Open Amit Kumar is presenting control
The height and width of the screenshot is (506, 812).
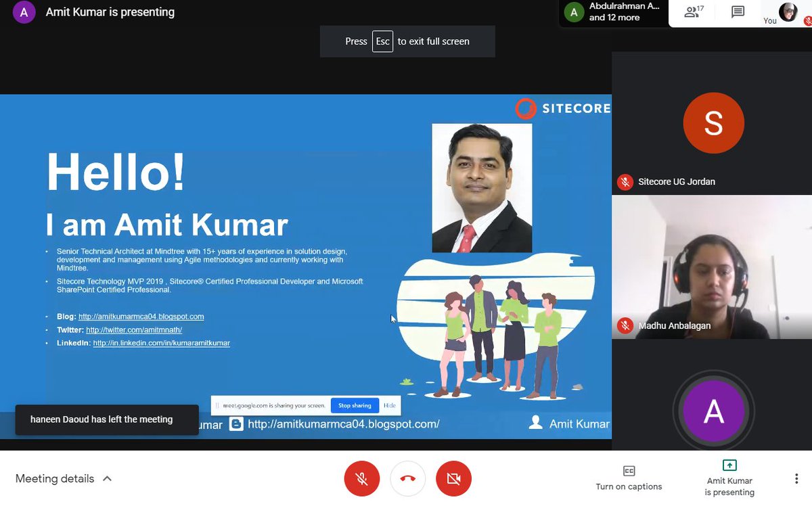click(729, 478)
